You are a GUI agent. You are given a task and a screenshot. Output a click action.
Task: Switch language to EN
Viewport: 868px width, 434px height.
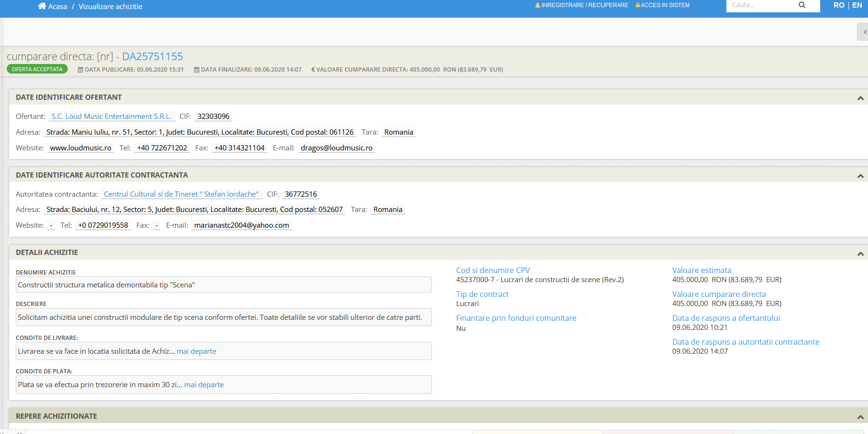[x=857, y=5]
